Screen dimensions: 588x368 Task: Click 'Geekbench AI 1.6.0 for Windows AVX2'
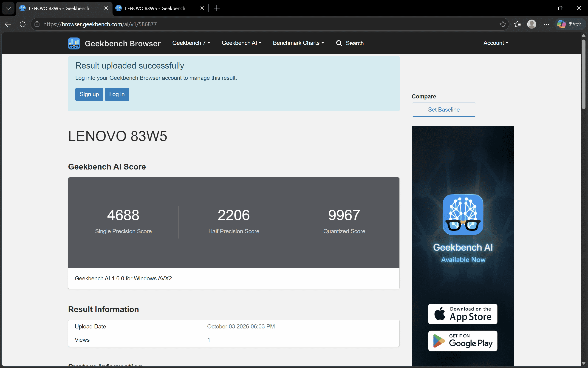[123, 278]
